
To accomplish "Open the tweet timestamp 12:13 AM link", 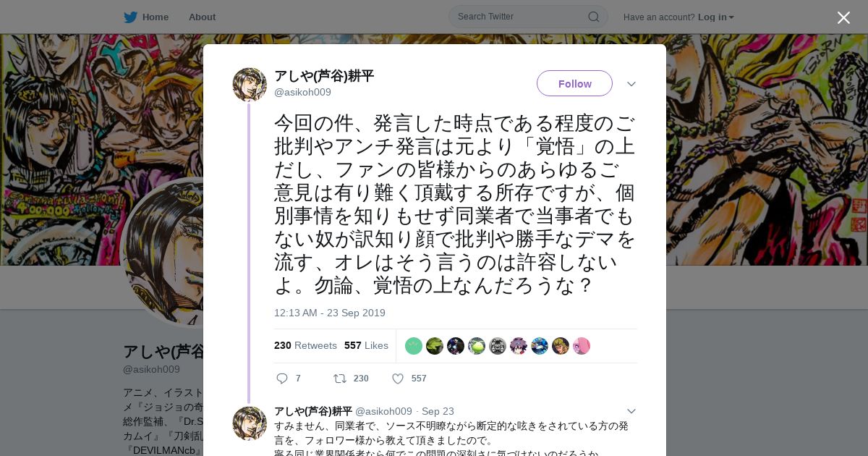I will pos(330,313).
